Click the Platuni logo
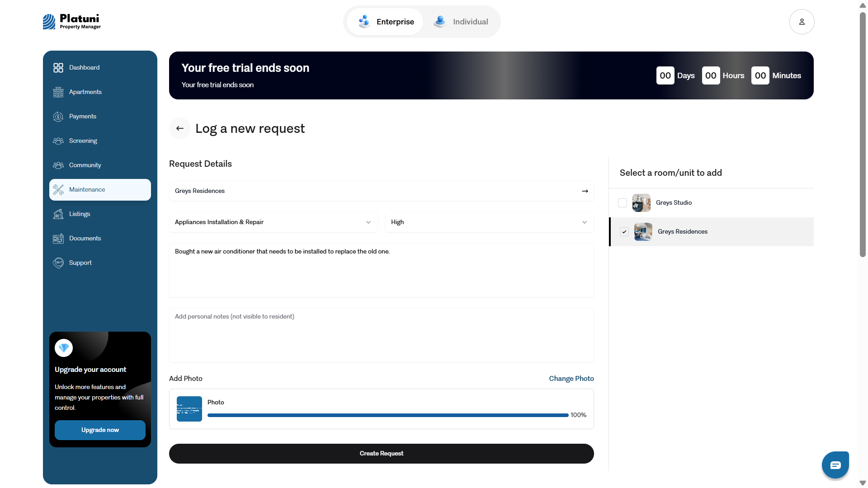868x488 pixels. click(72, 21)
